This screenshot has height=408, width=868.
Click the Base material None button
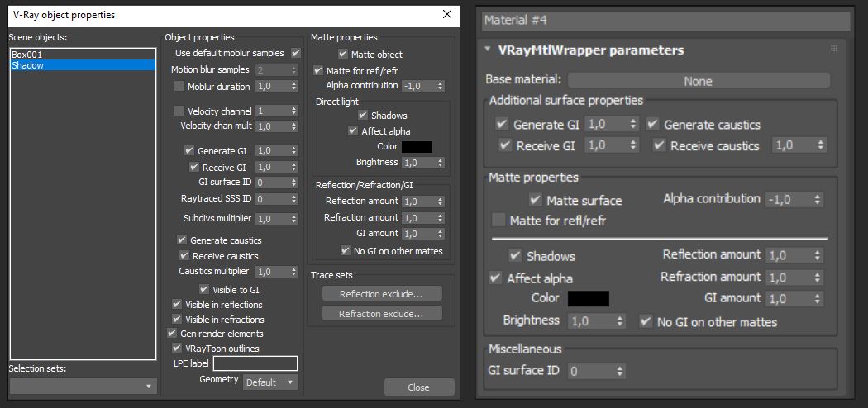point(699,81)
